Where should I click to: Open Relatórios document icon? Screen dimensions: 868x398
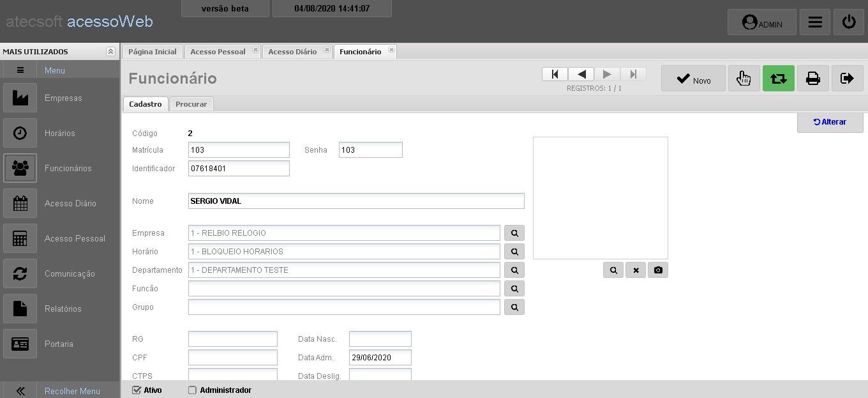coord(20,309)
